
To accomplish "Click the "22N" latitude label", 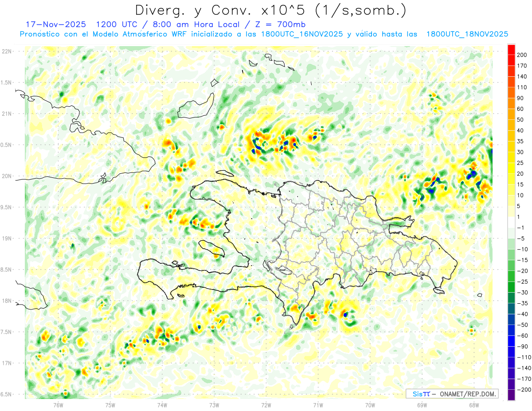I will click(x=7, y=51).
